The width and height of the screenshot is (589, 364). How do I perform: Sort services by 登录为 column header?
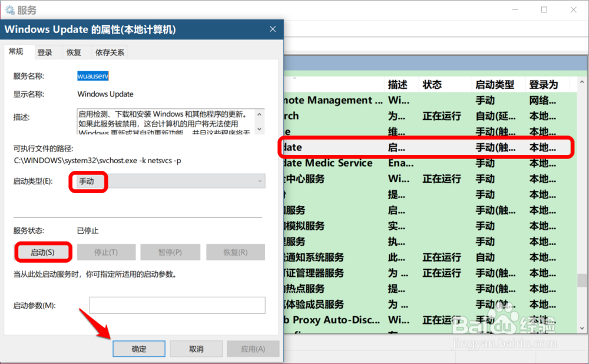pyautogui.click(x=548, y=84)
